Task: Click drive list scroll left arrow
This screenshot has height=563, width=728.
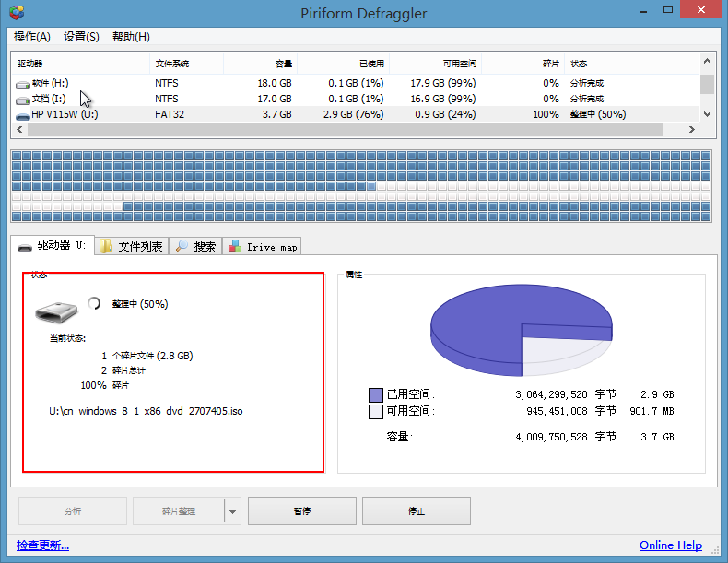Action: coord(19,130)
